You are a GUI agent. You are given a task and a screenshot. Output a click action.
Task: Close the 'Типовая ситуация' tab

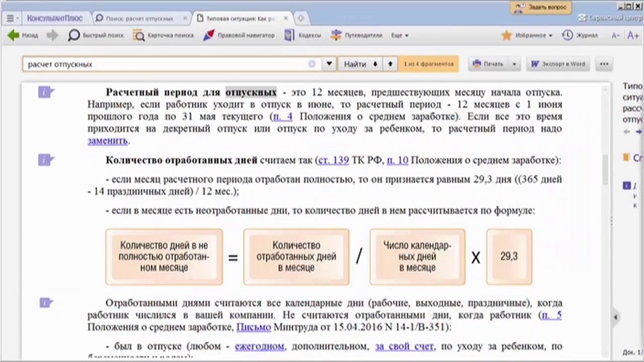(285, 18)
